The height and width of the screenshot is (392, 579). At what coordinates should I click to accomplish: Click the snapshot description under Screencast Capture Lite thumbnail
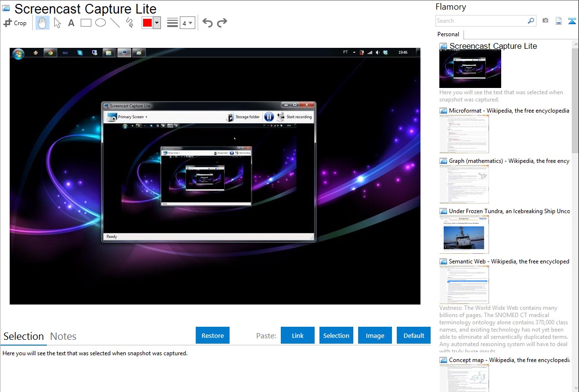tap(501, 96)
